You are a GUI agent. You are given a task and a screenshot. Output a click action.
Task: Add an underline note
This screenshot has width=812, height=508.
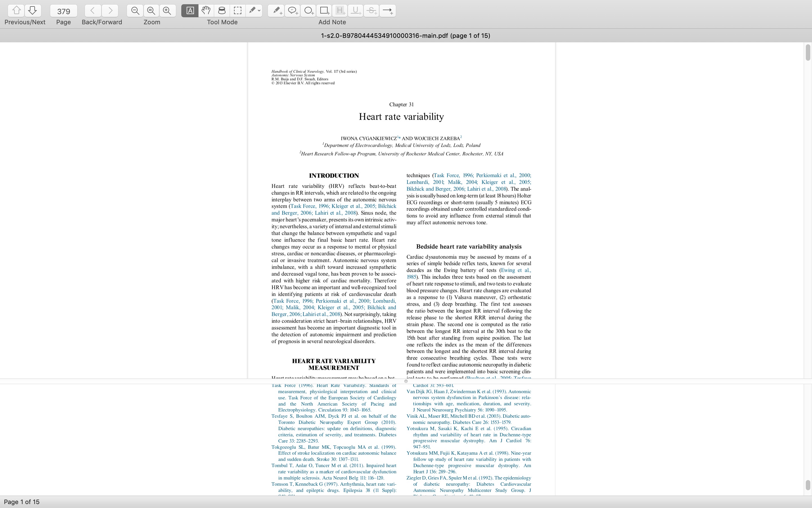356,11
